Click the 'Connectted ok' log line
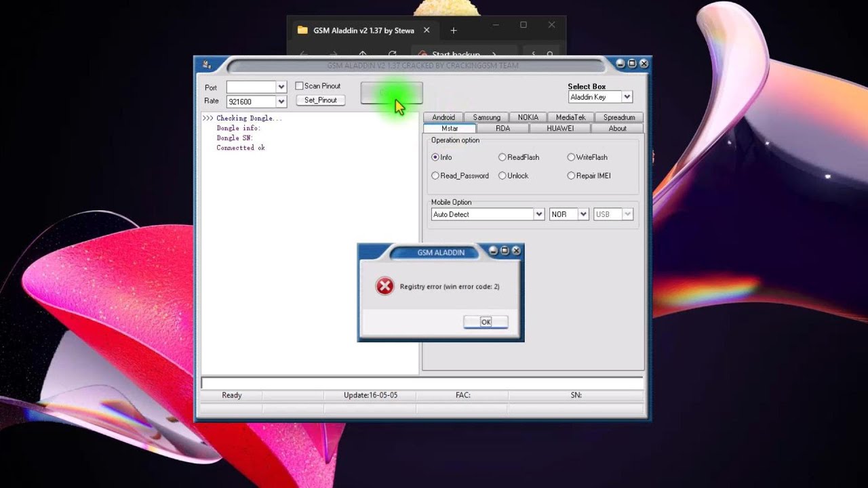 click(241, 148)
